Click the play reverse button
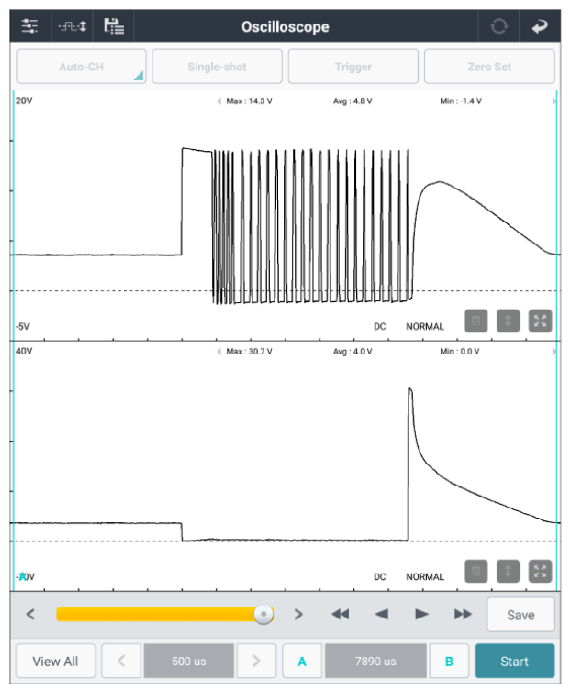The width and height of the screenshot is (571, 693). click(381, 614)
